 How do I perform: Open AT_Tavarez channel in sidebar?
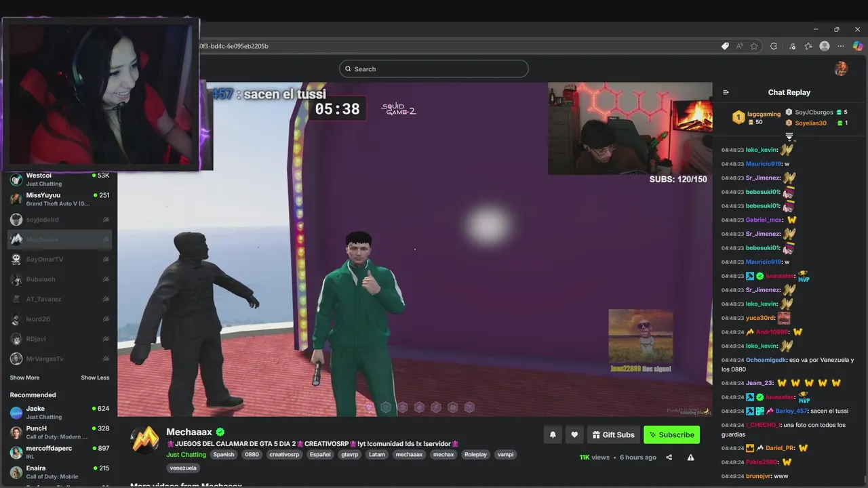60,299
